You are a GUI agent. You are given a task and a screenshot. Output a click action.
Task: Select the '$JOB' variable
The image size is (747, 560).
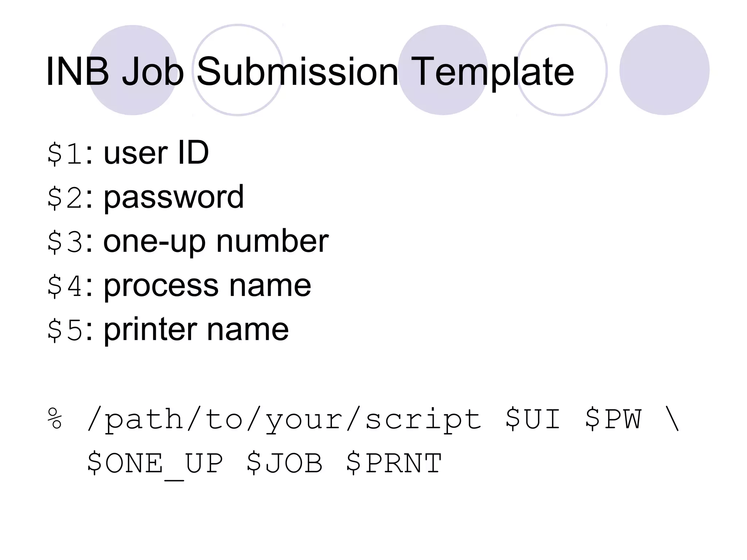[x=285, y=463]
